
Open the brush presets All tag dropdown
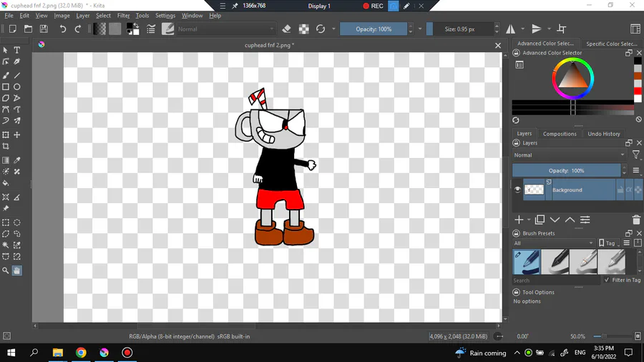[x=554, y=243]
